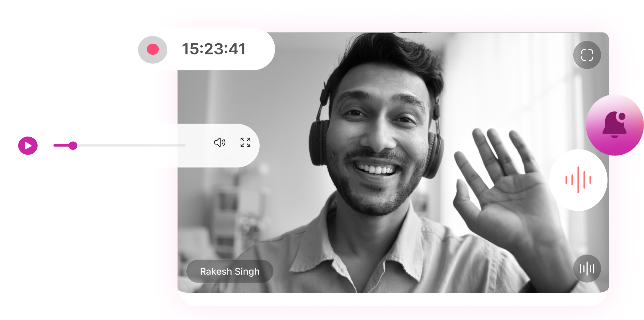Screen dimensions: 644x320
Task: Click the red voice waveform circle
Action: 578,180
